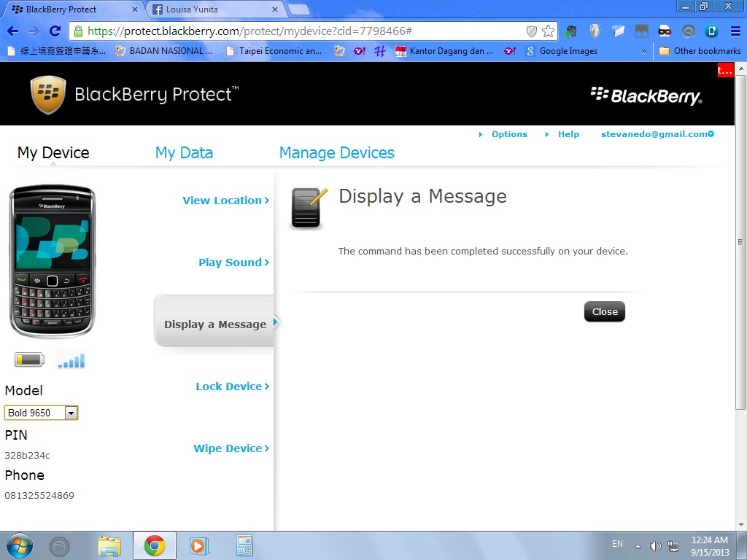The image size is (747, 560).
Task: Click the device battery level icon
Action: 29,359
